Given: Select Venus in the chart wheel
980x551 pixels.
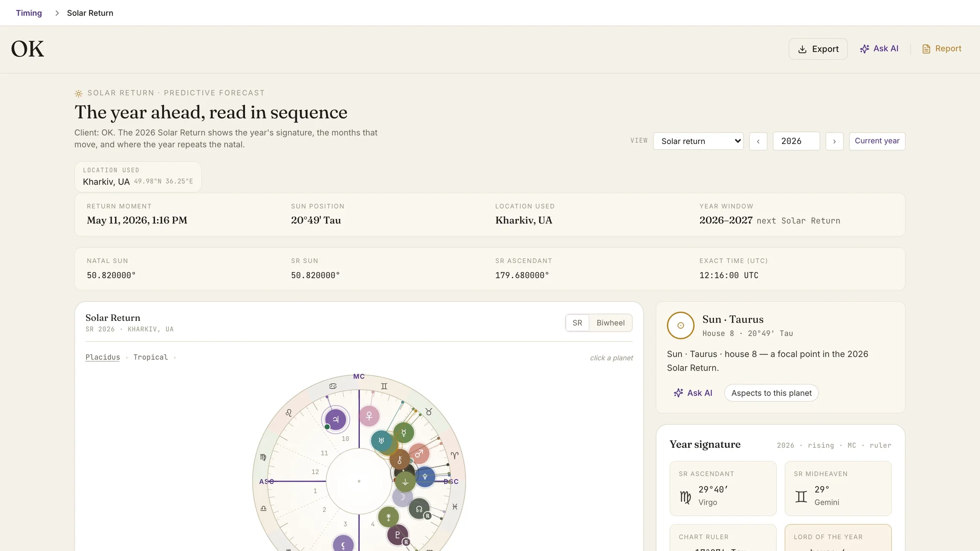Looking at the screenshot, I should [x=369, y=416].
